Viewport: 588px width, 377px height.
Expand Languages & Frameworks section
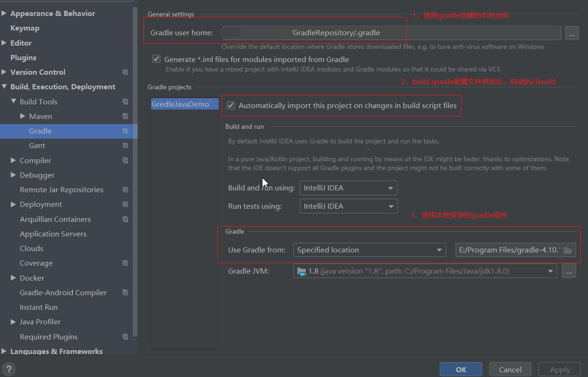tap(4, 351)
